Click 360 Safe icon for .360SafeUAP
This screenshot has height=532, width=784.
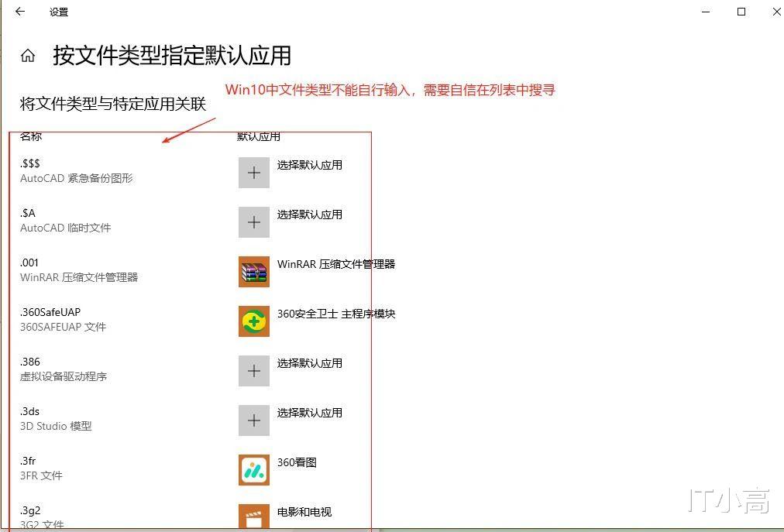click(254, 321)
